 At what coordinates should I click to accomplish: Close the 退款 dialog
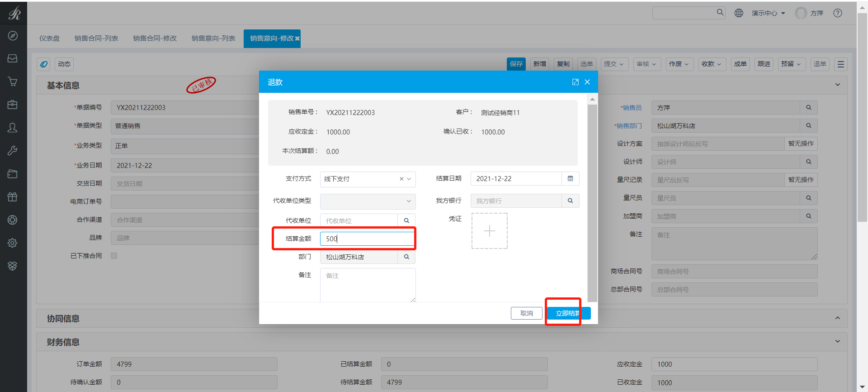pos(587,82)
